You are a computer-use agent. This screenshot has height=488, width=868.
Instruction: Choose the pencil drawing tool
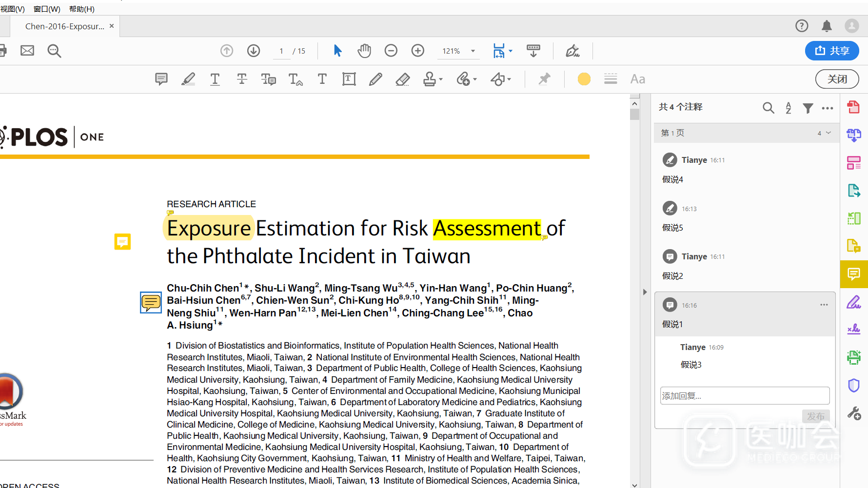375,79
